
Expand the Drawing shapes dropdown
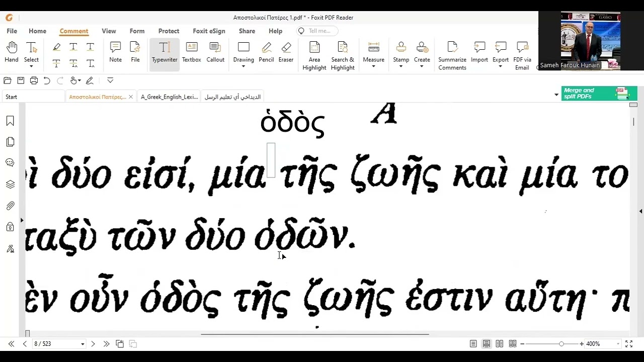coord(244,66)
